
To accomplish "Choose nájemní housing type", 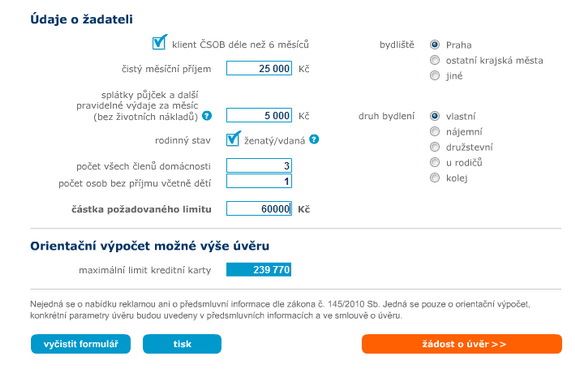I will tap(435, 131).
